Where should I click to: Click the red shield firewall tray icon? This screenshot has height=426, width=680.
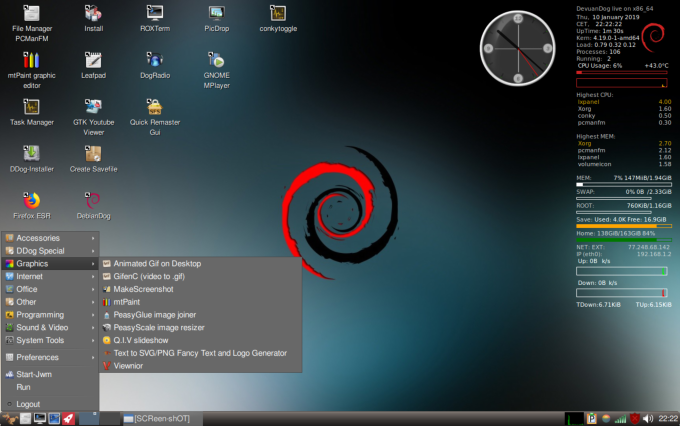click(635, 419)
